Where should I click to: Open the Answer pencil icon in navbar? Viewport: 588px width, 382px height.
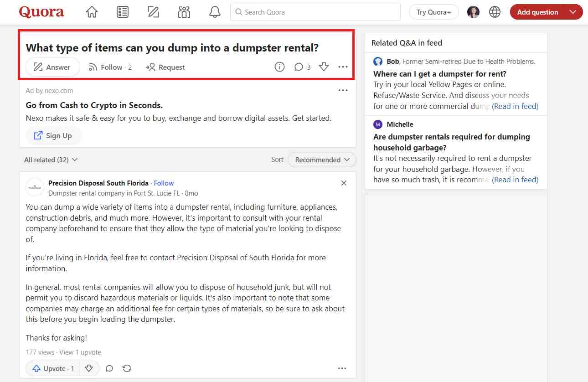coord(153,12)
